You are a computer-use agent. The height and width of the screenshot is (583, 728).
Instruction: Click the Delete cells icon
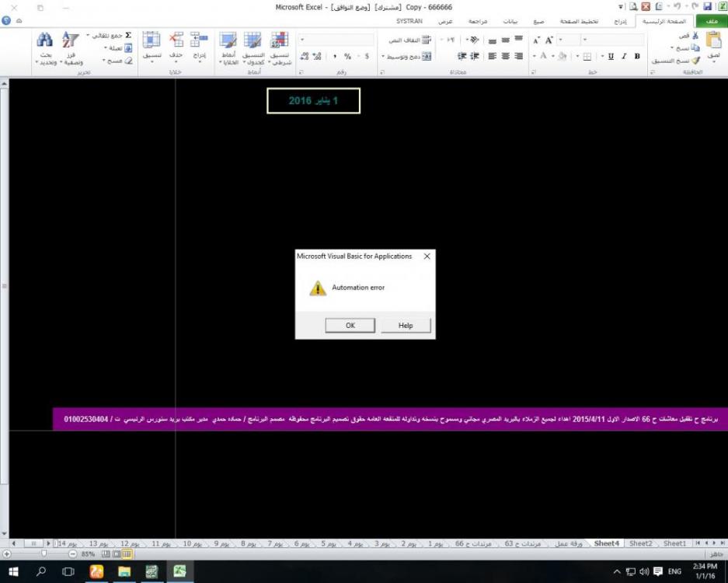(176, 40)
